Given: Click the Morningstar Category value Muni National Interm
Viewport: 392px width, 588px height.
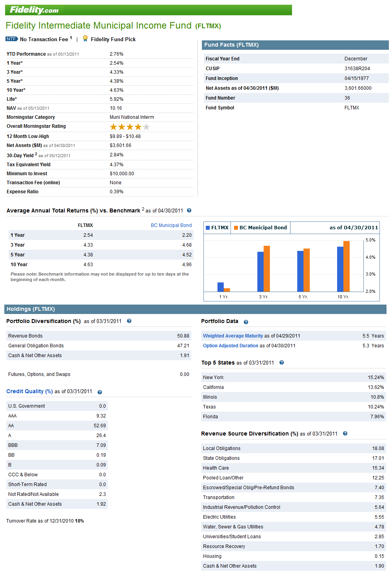Looking at the screenshot, I should point(132,117).
